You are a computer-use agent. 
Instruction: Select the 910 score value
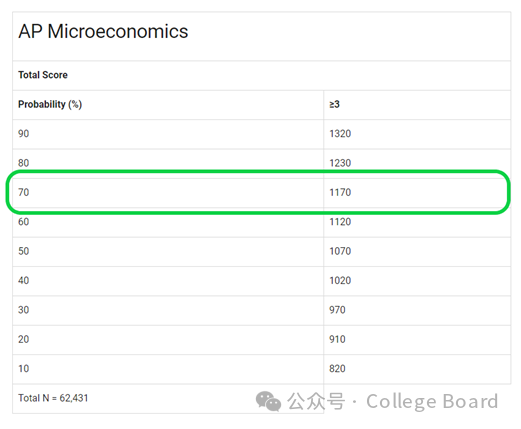pos(337,339)
